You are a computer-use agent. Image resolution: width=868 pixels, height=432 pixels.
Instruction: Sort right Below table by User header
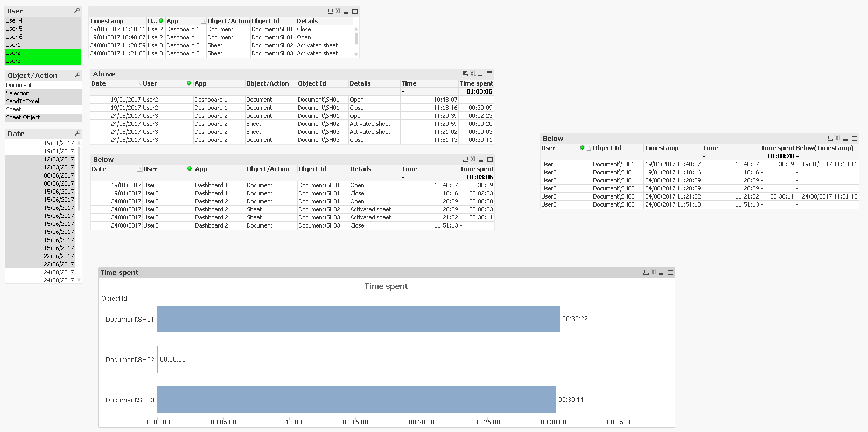pyautogui.click(x=565, y=148)
